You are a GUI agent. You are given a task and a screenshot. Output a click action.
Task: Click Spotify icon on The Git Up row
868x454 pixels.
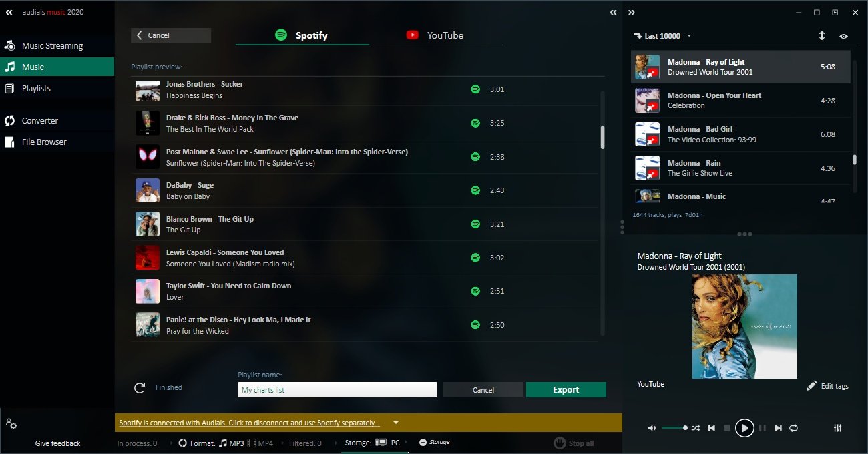[x=475, y=224]
